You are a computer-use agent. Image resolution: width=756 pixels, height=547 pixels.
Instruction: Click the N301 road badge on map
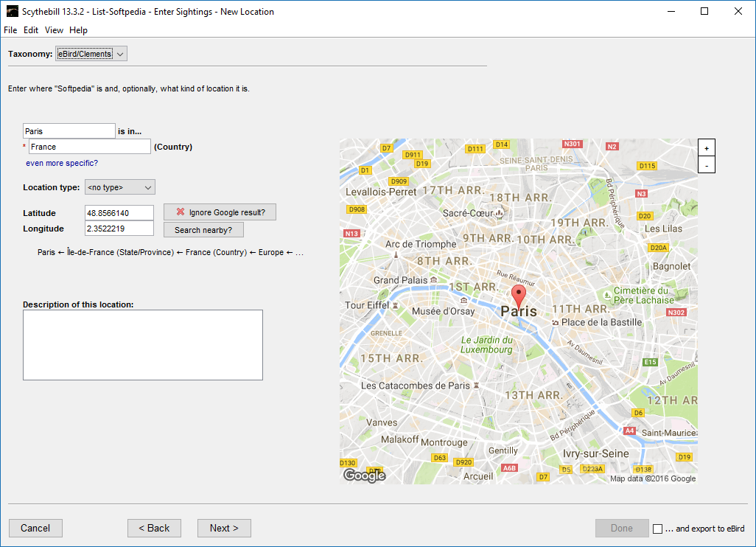point(573,144)
